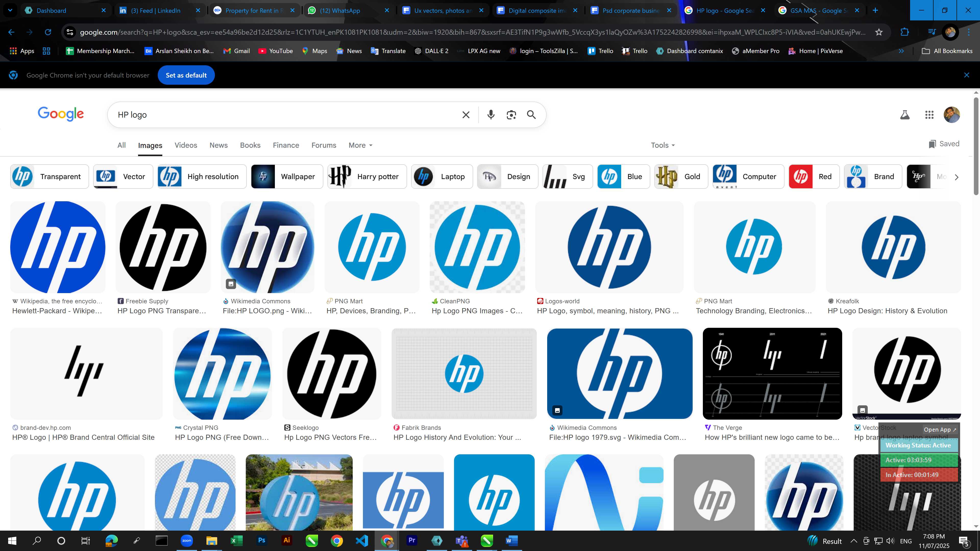The width and height of the screenshot is (980, 551).
Task: Open File Explorer from taskbar
Action: point(212,540)
